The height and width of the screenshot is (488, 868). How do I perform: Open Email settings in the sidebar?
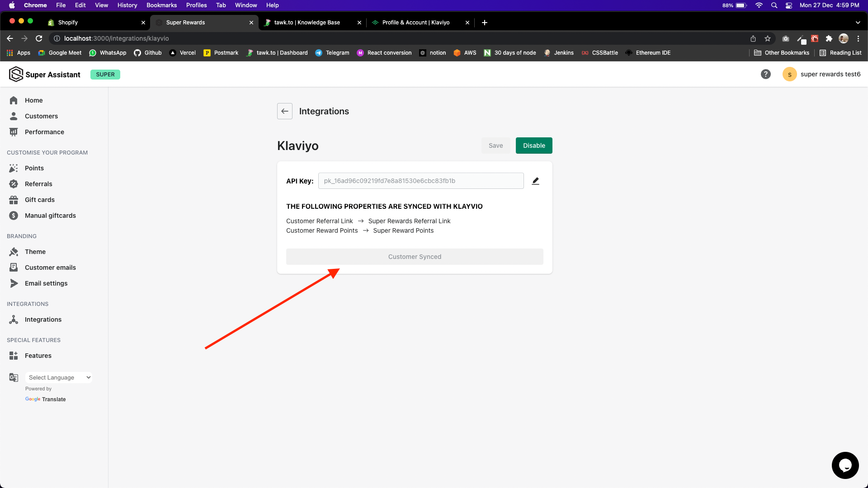coord(46,283)
